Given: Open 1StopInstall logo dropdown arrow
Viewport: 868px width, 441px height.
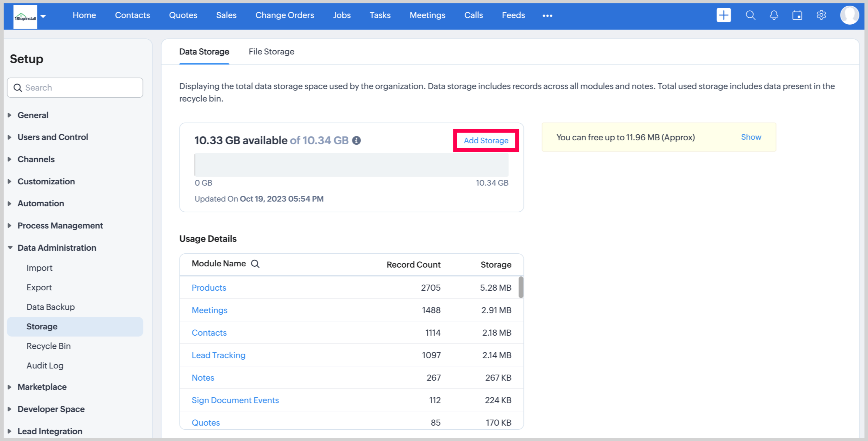Looking at the screenshot, I should pyautogui.click(x=43, y=16).
